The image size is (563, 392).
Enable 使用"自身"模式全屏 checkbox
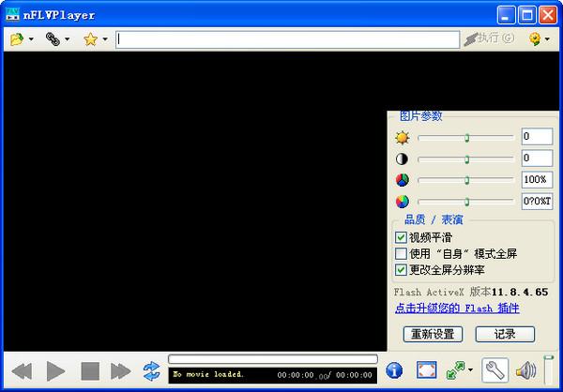(401, 254)
